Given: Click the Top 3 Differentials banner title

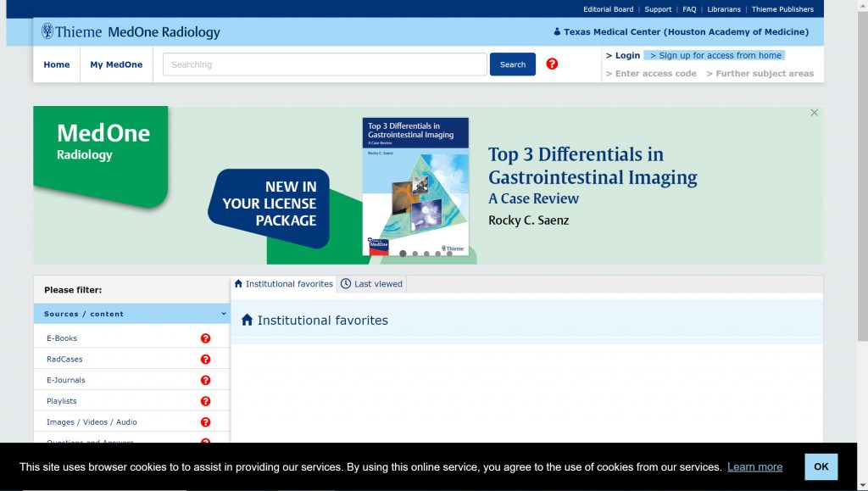Looking at the screenshot, I should tap(593, 165).
